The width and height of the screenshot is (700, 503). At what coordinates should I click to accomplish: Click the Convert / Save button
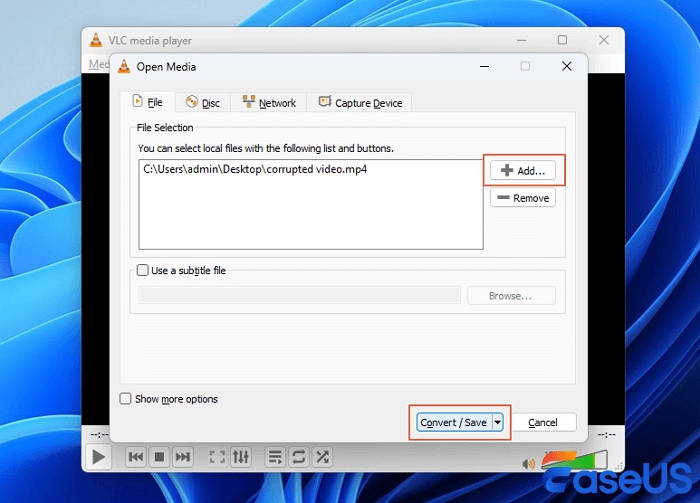[x=454, y=422]
